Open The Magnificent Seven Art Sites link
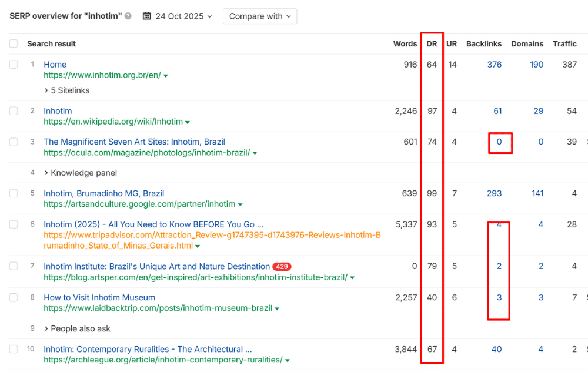Image resolution: width=588 pixels, height=376 pixels. pyautogui.click(x=134, y=142)
